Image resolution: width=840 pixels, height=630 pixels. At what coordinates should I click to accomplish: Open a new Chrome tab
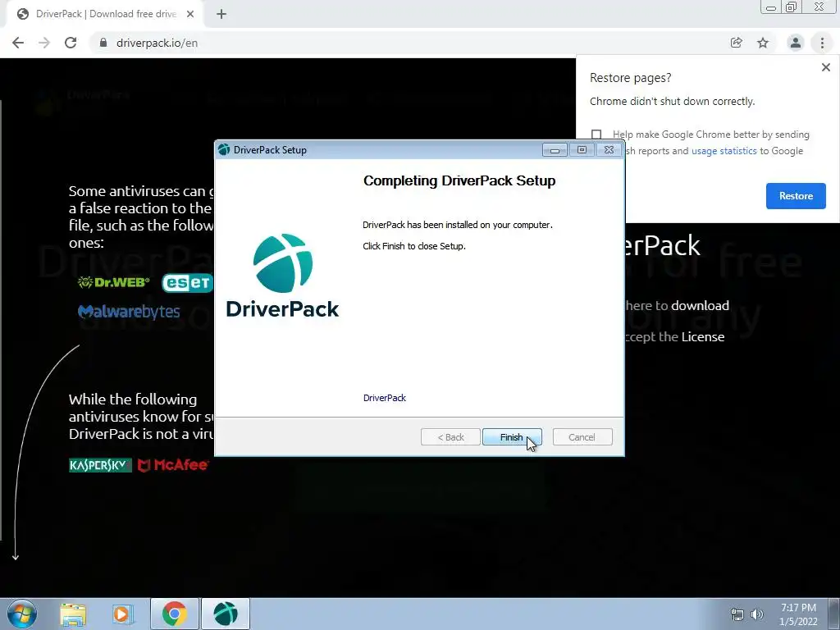click(221, 15)
